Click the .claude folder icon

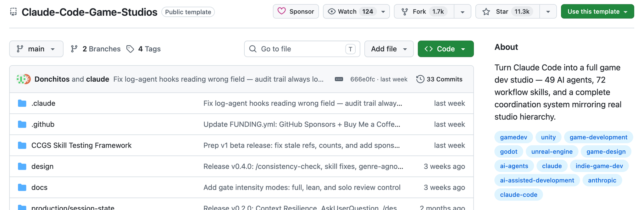coord(22,103)
